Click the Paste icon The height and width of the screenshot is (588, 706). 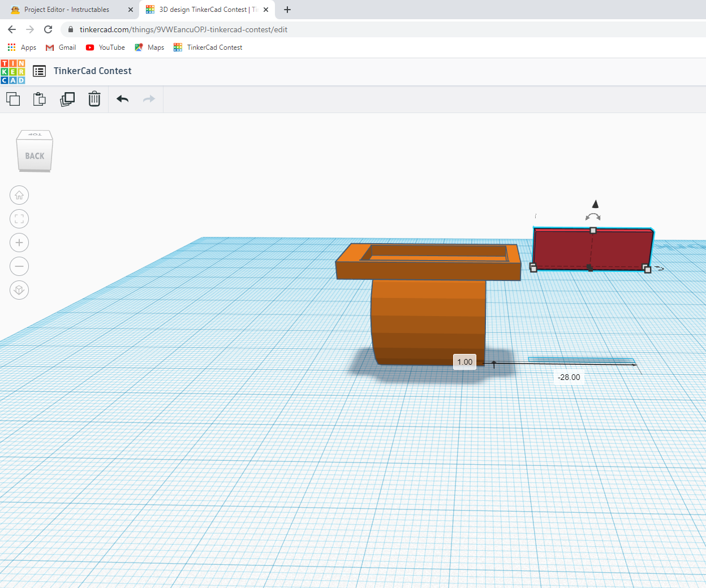pyautogui.click(x=39, y=99)
